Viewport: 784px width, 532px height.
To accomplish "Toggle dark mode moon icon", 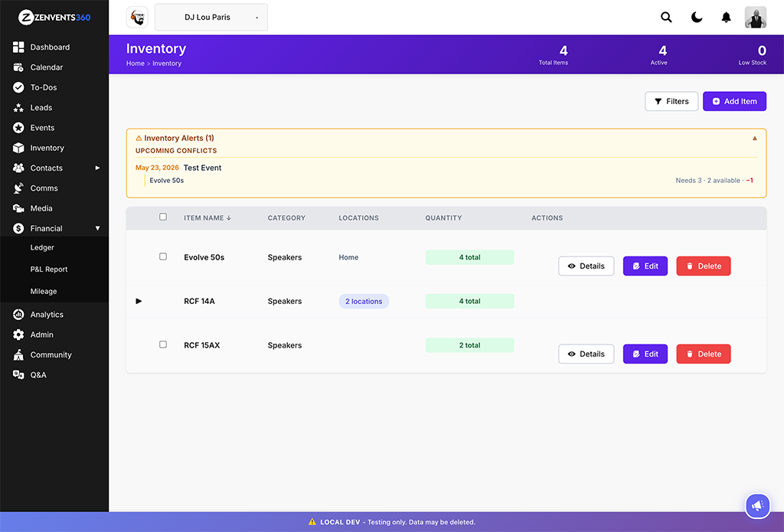I will [x=697, y=17].
